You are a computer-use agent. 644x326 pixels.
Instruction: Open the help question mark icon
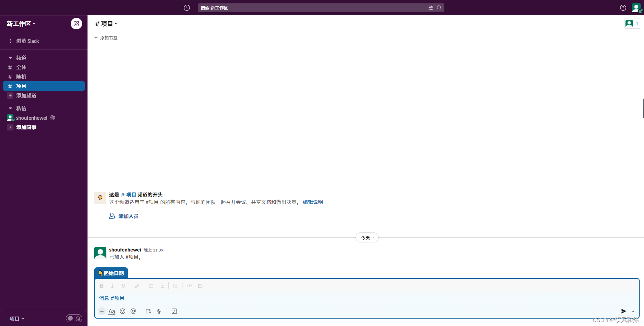click(x=623, y=8)
